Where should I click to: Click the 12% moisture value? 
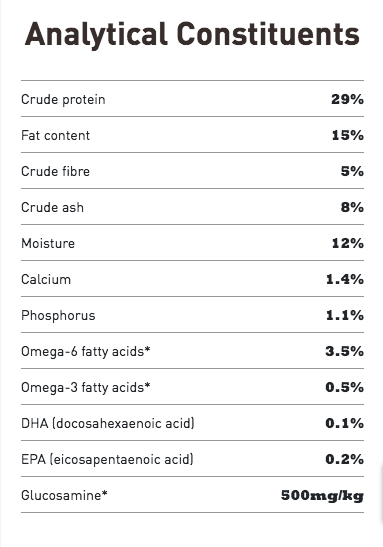348,243
